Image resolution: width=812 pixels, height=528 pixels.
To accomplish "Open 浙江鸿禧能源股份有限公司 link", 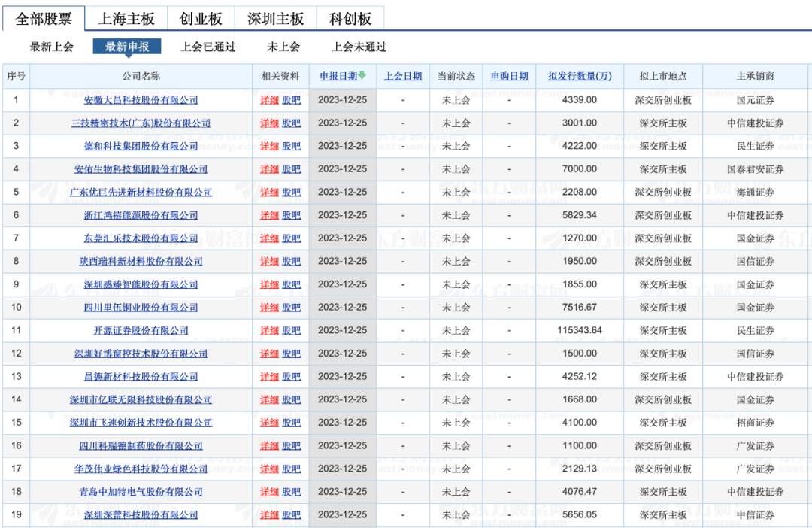I will [141, 215].
